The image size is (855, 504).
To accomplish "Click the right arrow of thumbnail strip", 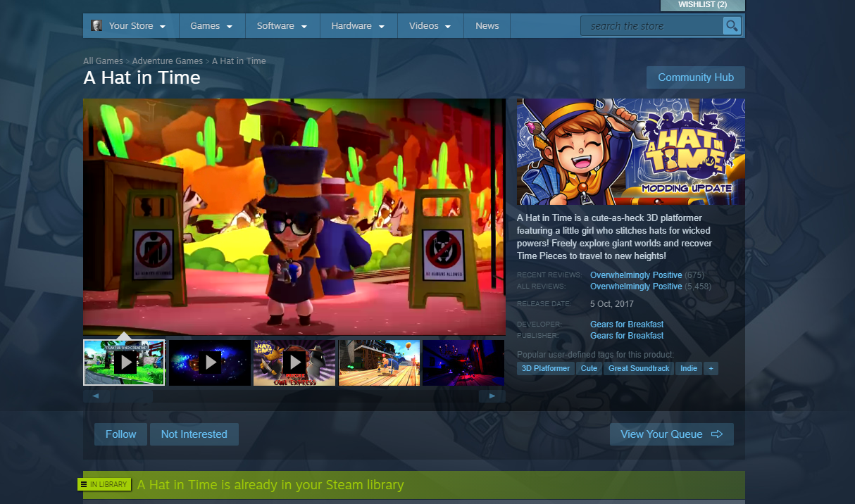I will [492, 396].
